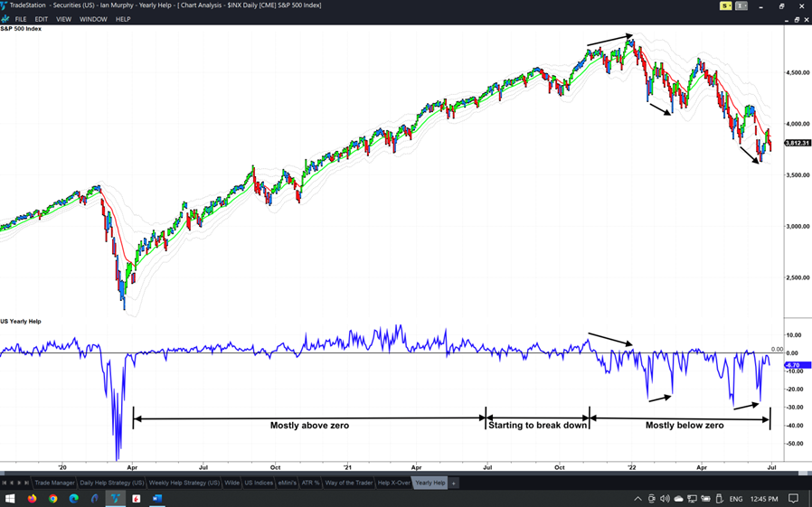Click the volume speaker icon in system tray
Viewport: 812px width, 507px height.
click(x=665, y=498)
